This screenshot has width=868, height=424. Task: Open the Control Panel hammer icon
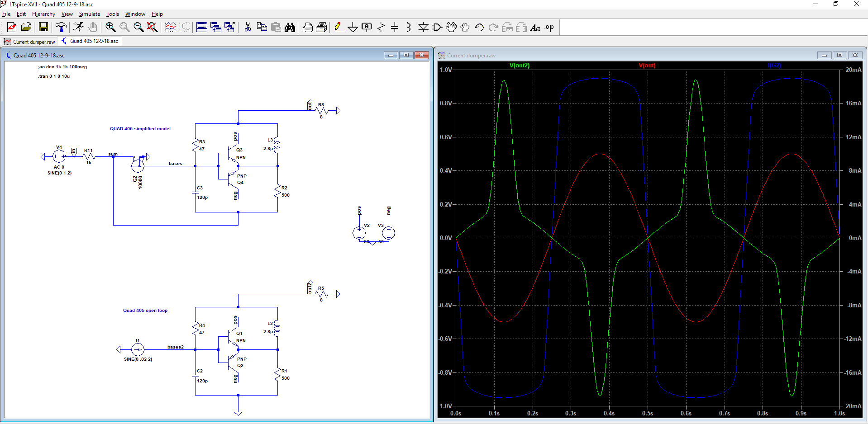(x=61, y=28)
